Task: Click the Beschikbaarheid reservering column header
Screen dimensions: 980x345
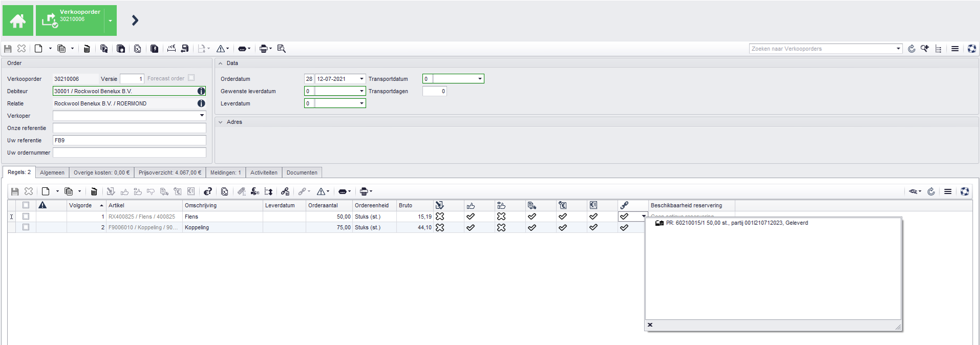Action: [691, 205]
